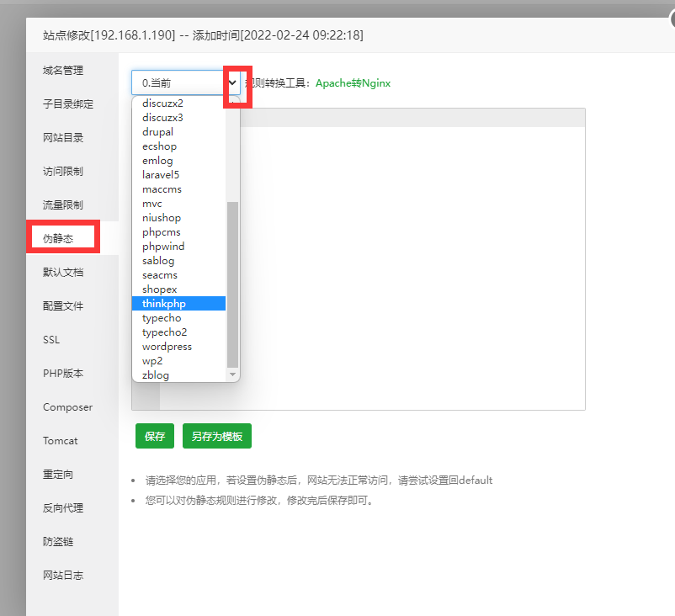Click the scroll-down arrow of dropdown list

click(x=232, y=374)
